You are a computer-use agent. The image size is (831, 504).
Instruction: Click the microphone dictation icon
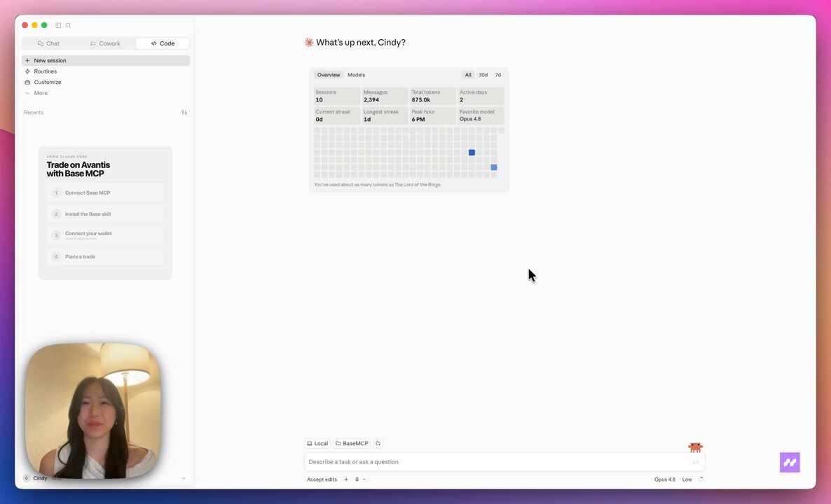click(x=357, y=479)
